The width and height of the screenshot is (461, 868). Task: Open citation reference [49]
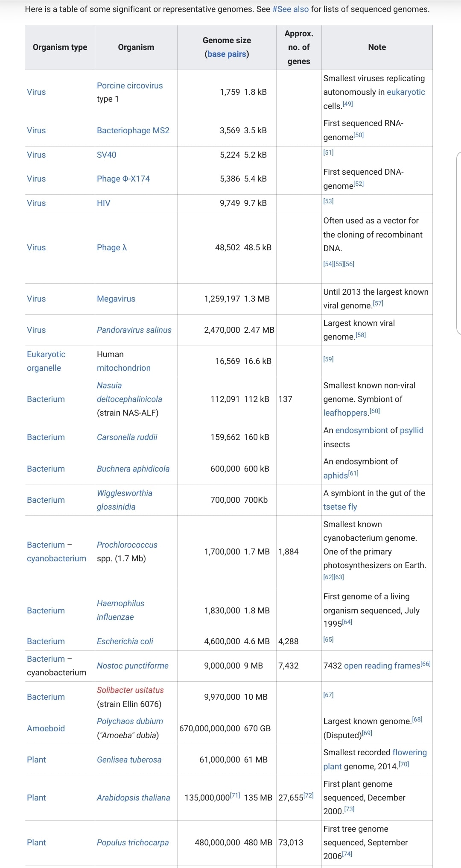348,104
